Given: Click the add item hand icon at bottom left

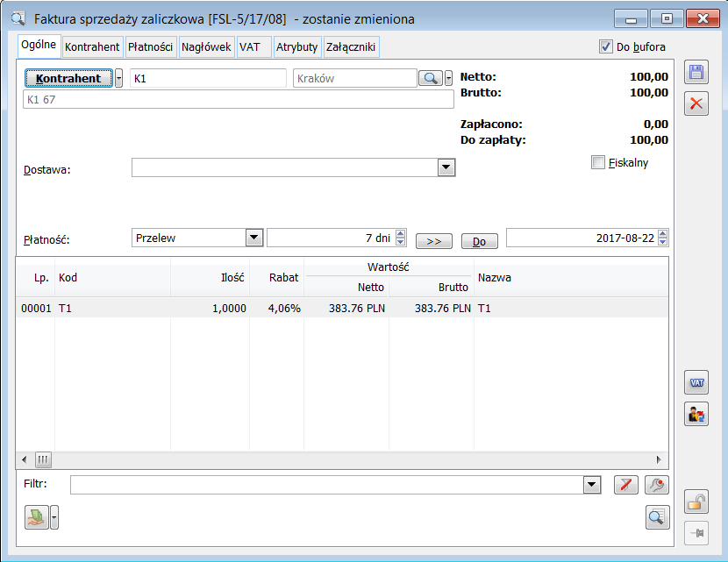Looking at the screenshot, I should coord(36,517).
